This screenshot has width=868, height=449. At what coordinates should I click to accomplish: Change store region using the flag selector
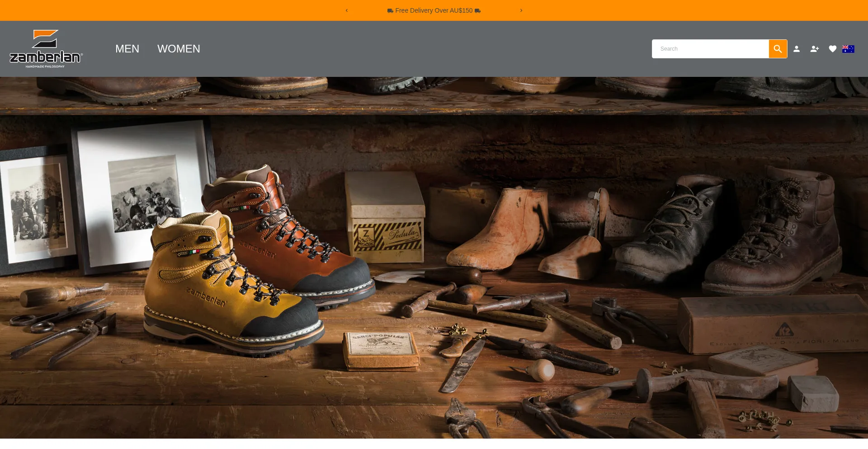pyautogui.click(x=848, y=49)
